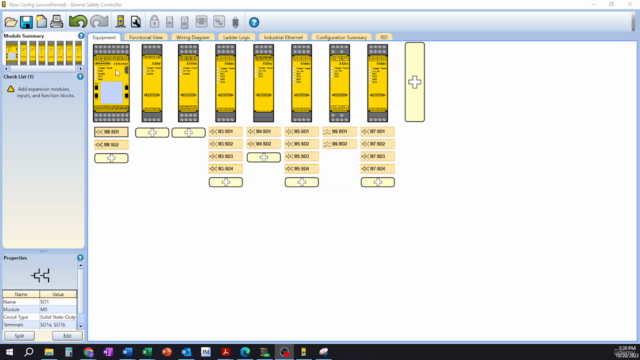Redo the last undone action
Image resolution: width=640 pixels, height=360 pixels.
(99, 22)
